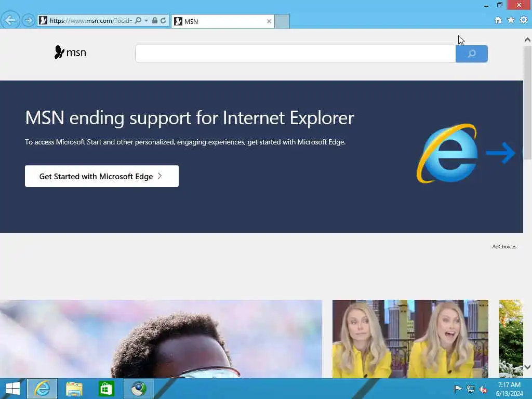532x399 pixels.
Task: Click the scrollbar down arrow
Action: 527,367
